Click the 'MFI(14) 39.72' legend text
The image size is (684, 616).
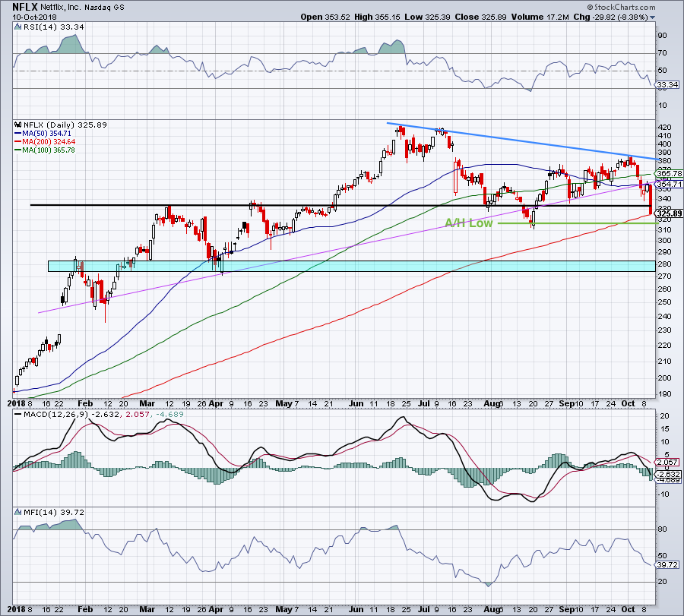(54, 512)
